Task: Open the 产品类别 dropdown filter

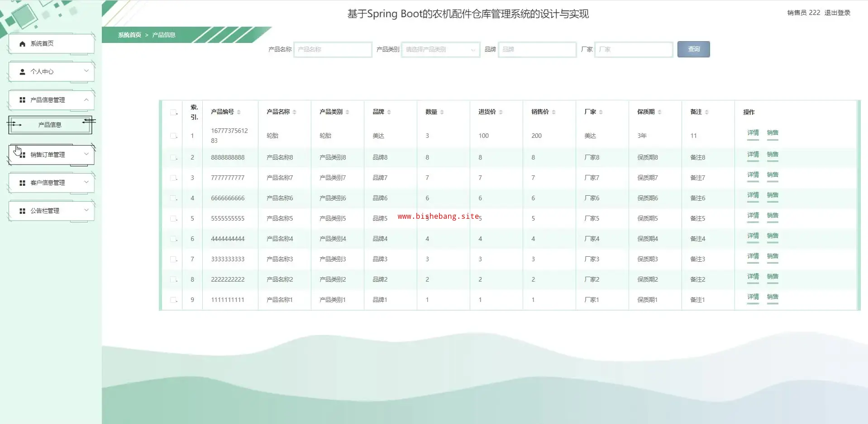Action: click(x=440, y=49)
